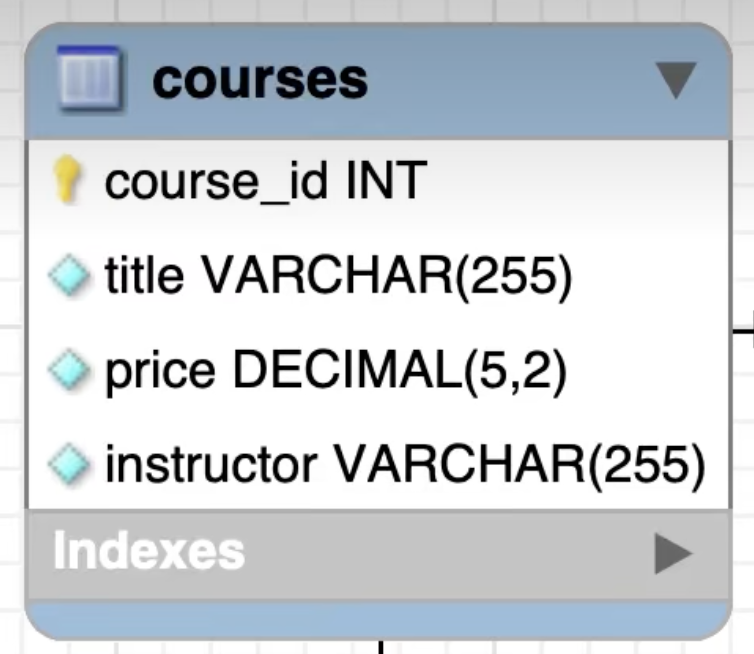The image size is (754, 654).
Task: Click the primary key icon for course_id
Action: pyautogui.click(x=68, y=181)
